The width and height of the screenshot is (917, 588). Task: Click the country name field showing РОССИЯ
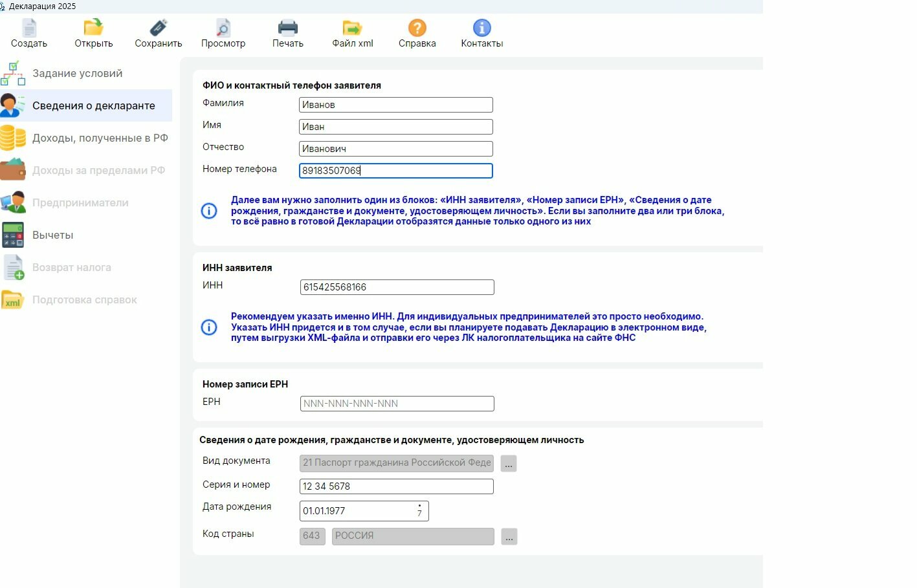pos(413,536)
